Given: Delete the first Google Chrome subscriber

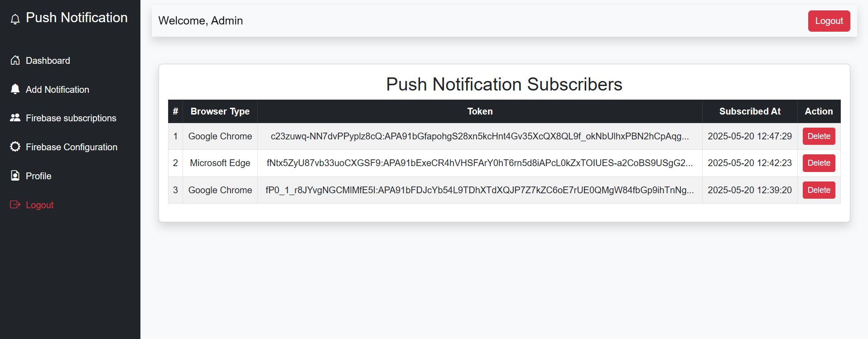Looking at the screenshot, I should click(819, 136).
